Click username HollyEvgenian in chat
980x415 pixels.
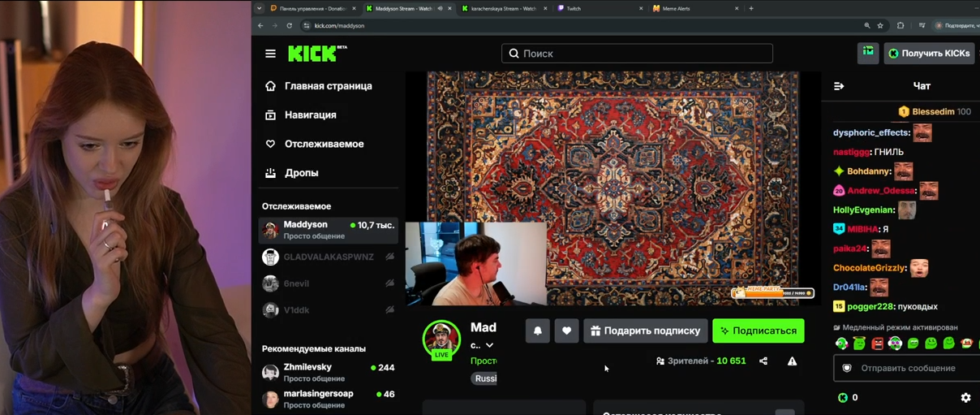[863, 210]
